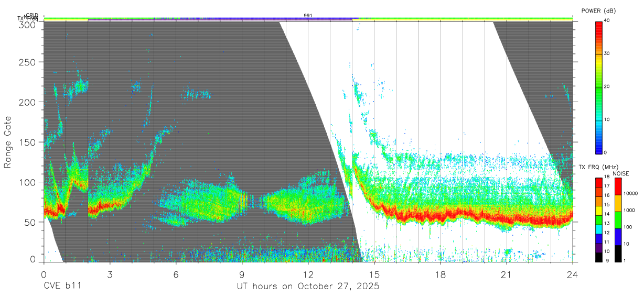Click the '50' tick label on Range Gate axis
Screen dimensions: 644x297
[30, 222]
